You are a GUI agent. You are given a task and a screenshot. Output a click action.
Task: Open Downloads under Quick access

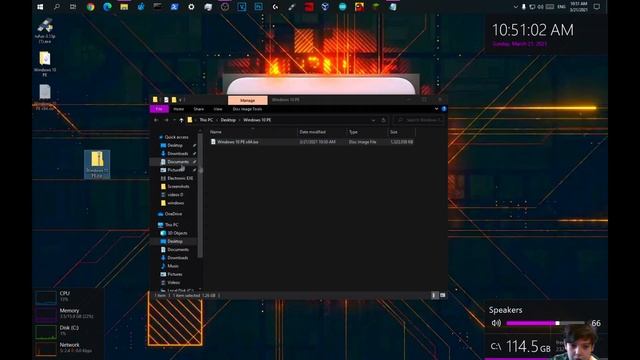tap(178, 153)
